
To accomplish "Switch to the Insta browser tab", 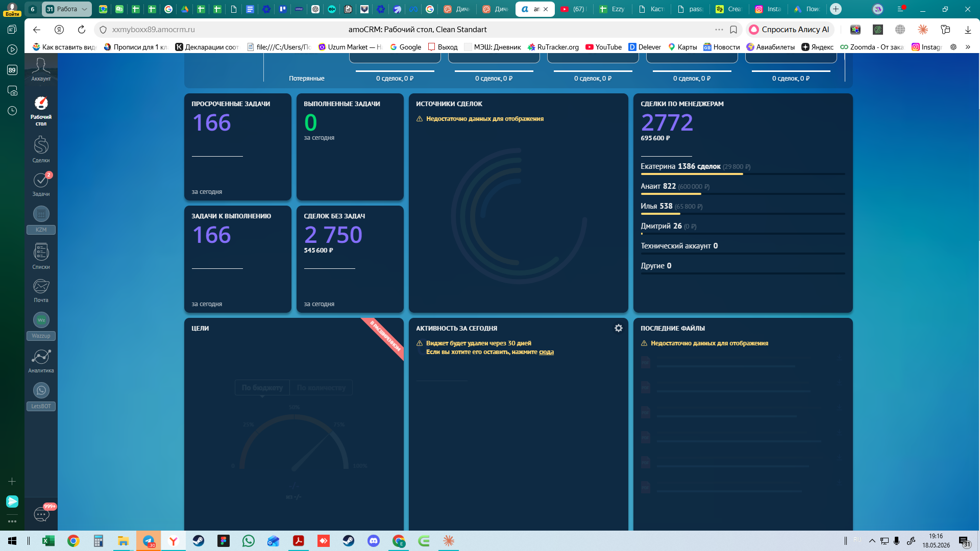I will (x=769, y=9).
